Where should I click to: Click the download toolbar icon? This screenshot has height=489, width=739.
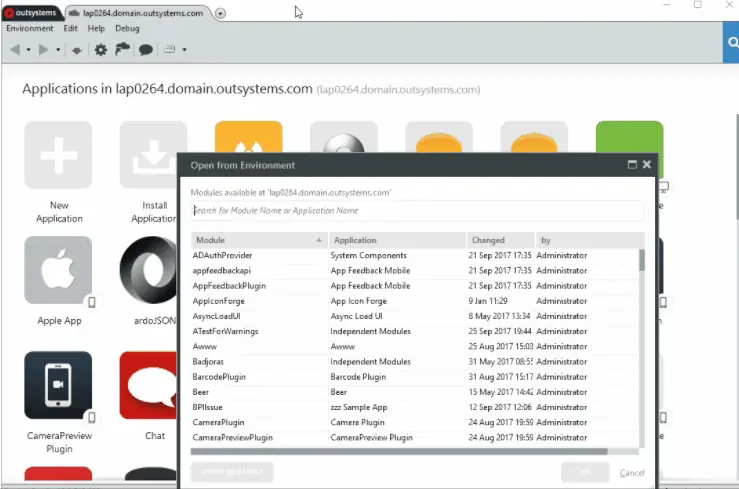76,50
